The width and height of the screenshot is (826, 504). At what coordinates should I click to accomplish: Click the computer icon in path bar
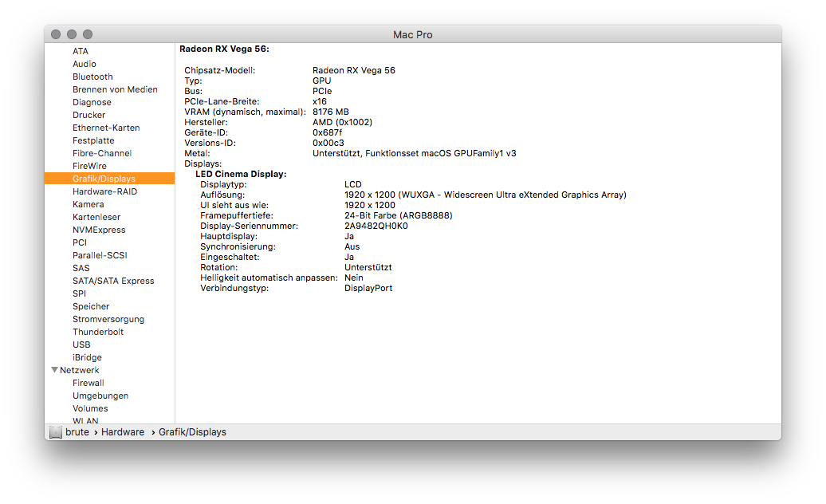56,432
